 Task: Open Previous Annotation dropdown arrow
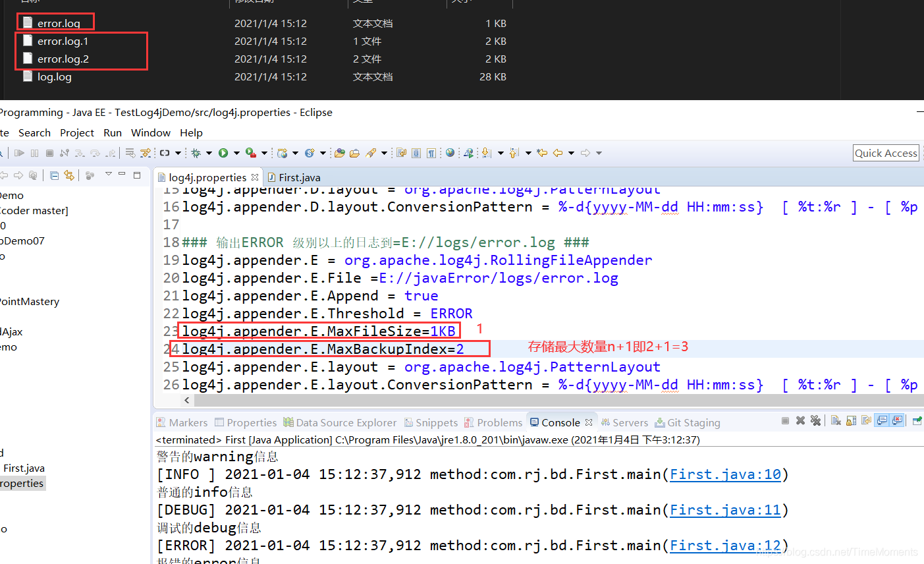[x=528, y=153]
